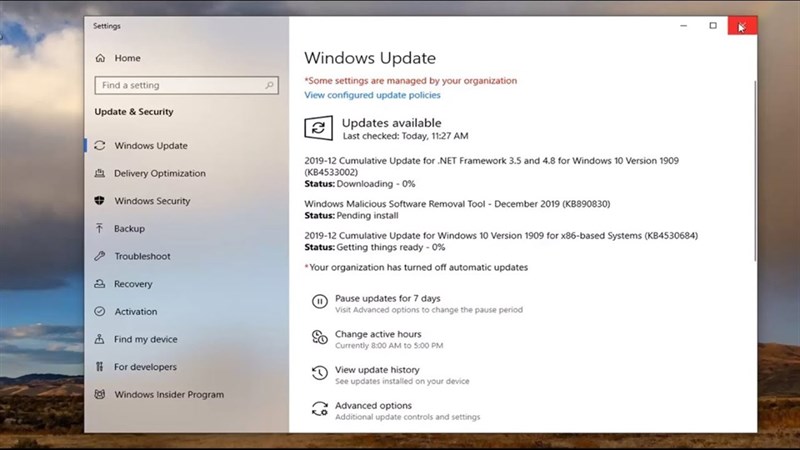Click the search magnifier icon
Image resolution: width=800 pixels, height=450 pixels.
pos(269,85)
